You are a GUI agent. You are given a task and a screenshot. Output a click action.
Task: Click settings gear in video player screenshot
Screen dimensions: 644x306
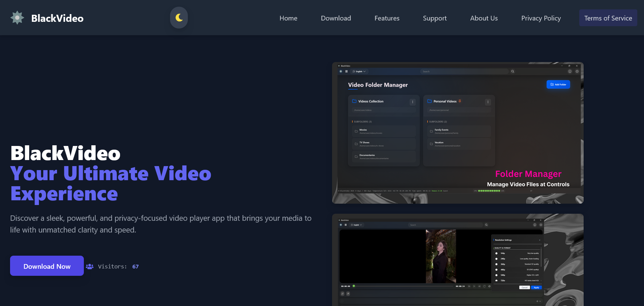(x=541, y=225)
